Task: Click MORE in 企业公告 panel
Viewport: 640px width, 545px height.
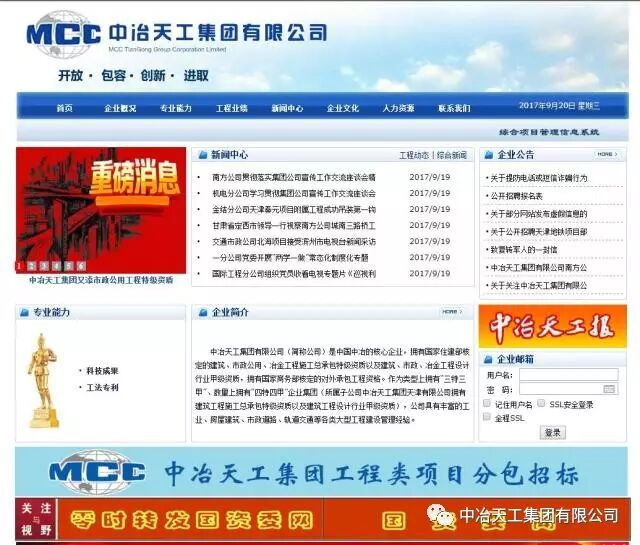Action: click(607, 154)
